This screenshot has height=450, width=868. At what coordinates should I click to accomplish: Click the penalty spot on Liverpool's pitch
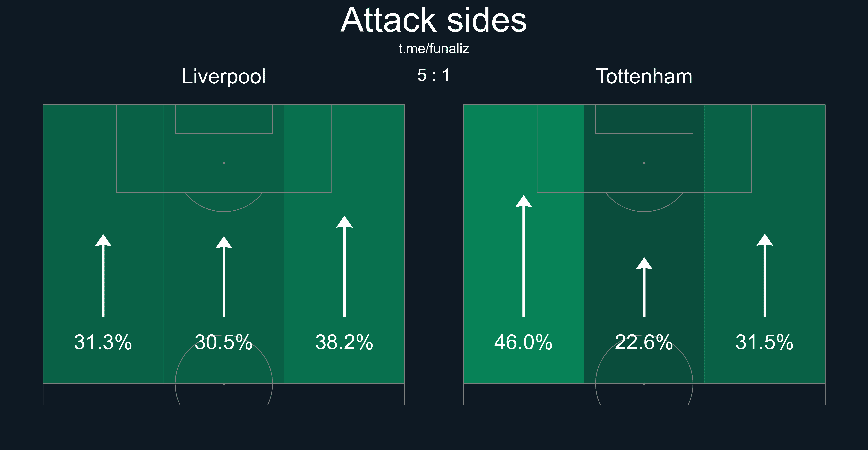[224, 163]
